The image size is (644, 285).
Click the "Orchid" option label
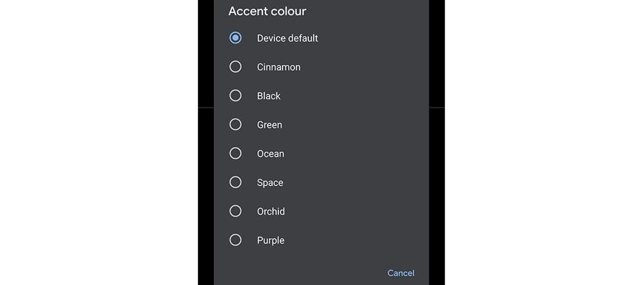[270, 211]
